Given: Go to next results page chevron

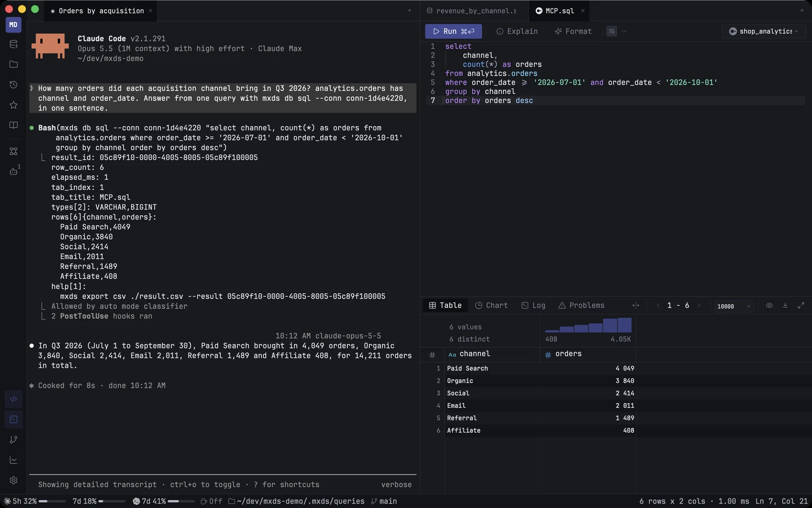Looking at the screenshot, I should click(x=699, y=305).
